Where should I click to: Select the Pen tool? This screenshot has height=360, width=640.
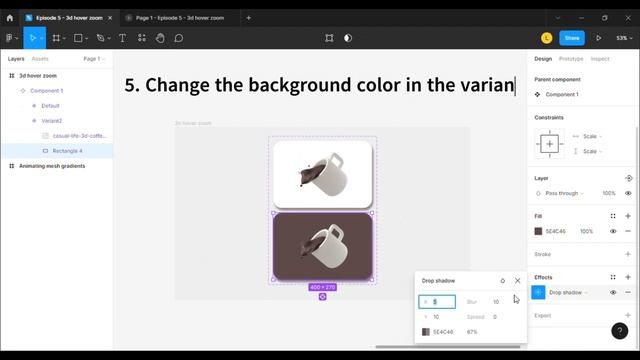coord(100,38)
